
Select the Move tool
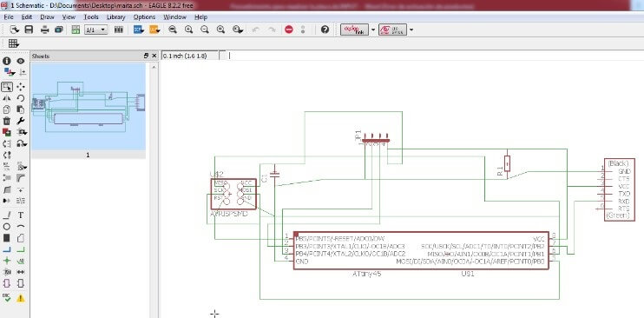click(x=21, y=87)
